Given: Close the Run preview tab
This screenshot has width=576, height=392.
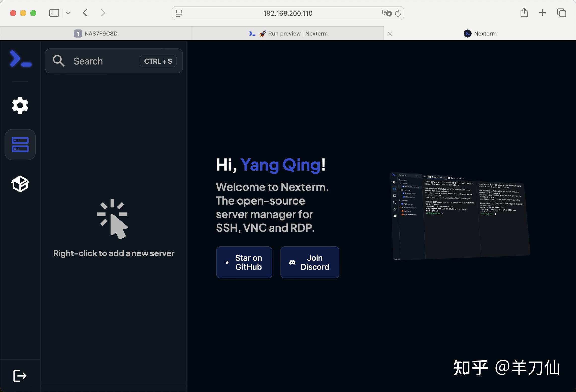Looking at the screenshot, I should coord(390,33).
